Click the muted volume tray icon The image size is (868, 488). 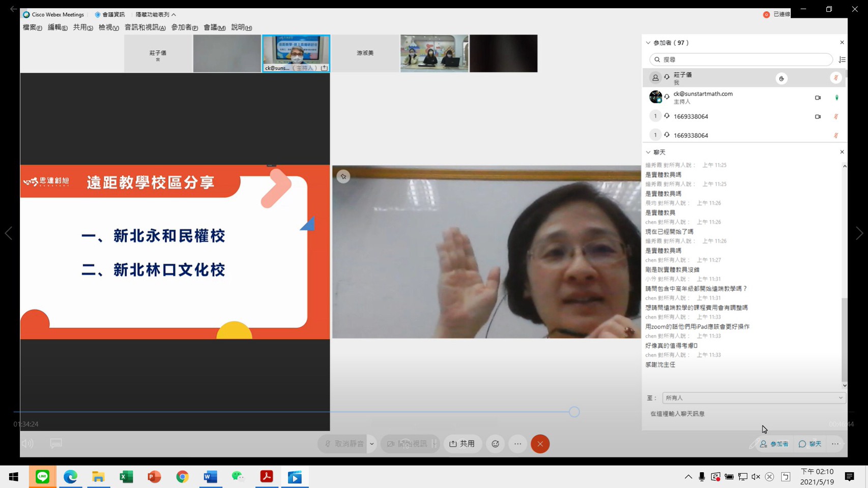click(x=756, y=477)
